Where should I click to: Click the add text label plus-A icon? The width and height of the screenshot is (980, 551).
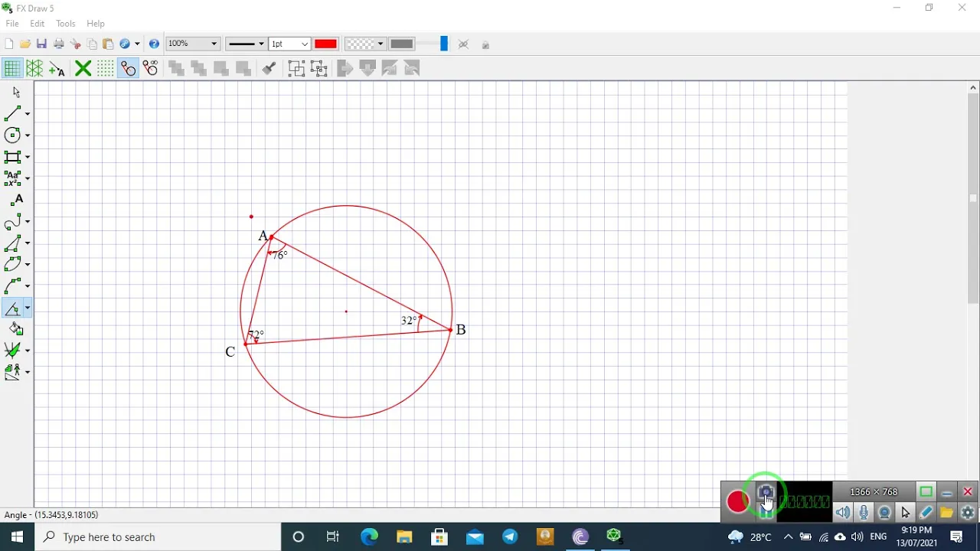pyautogui.click(x=57, y=69)
